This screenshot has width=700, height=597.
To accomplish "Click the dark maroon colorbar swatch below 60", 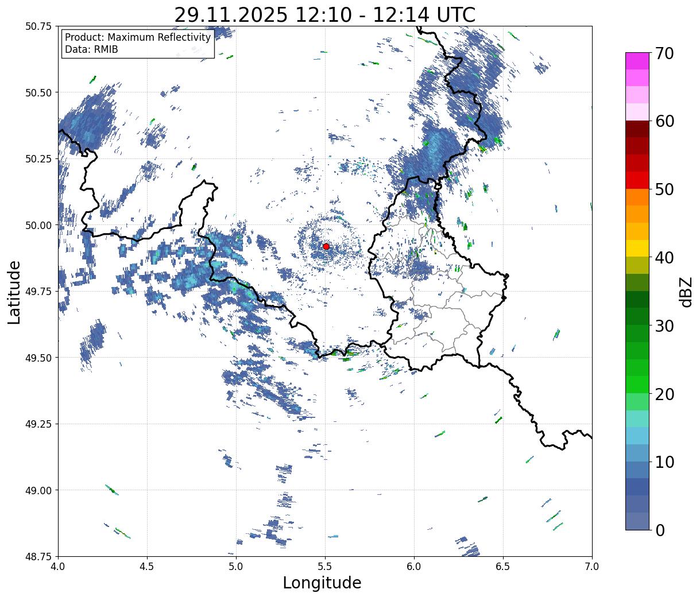I will click(637, 129).
